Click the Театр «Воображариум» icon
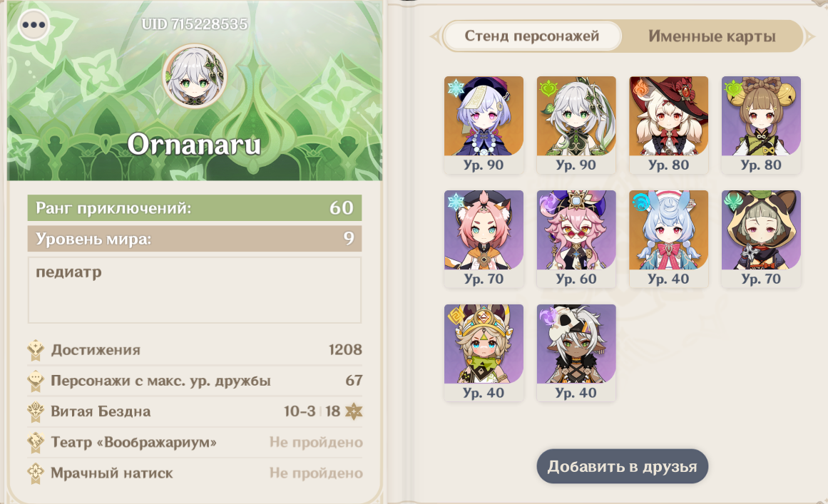Viewport: 828px width, 504px height. 36,442
